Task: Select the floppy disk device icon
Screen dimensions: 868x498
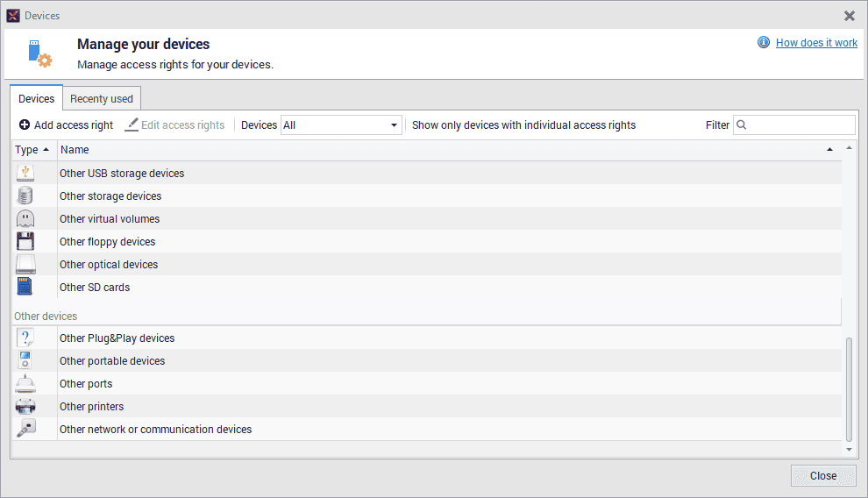Action: pyautogui.click(x=25, y=242)
